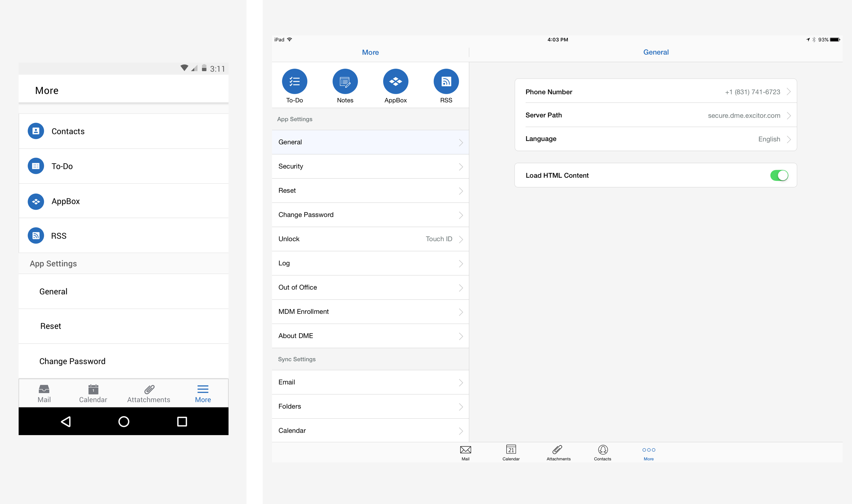Open the To-Do circle icon on iPad

point(295,82)
